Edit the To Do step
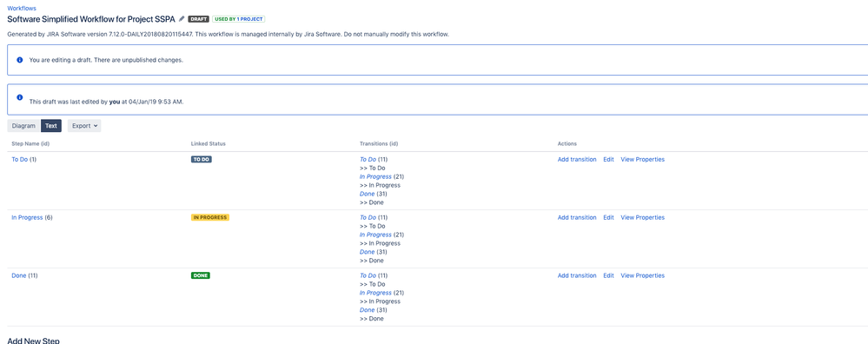This screenshot has width=868, height=344. click(x=608, y=159)
